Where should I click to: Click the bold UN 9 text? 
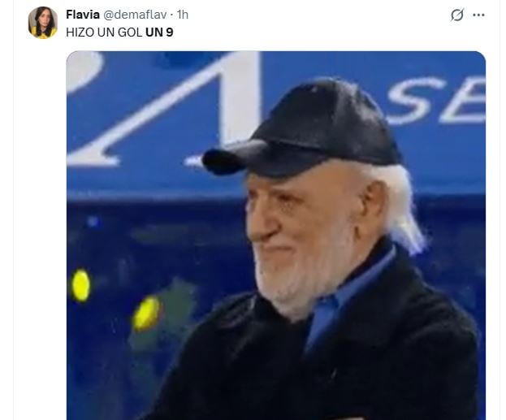[159, 32]
